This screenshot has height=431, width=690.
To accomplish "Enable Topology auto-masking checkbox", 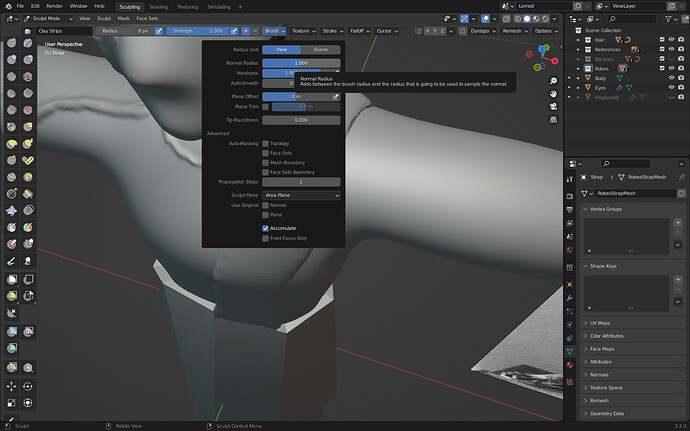I will pyautogui.click(x=265, y=144).
